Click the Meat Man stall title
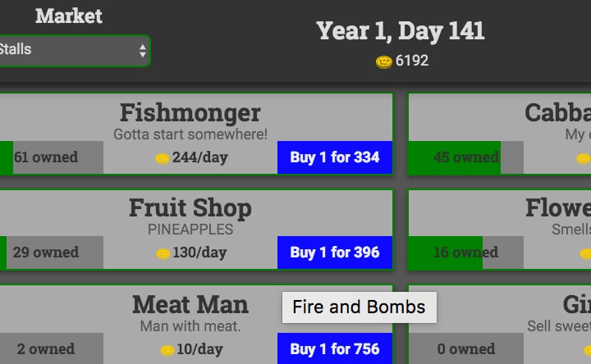Screen dimensions: 591x364 (x=190, y=305)
